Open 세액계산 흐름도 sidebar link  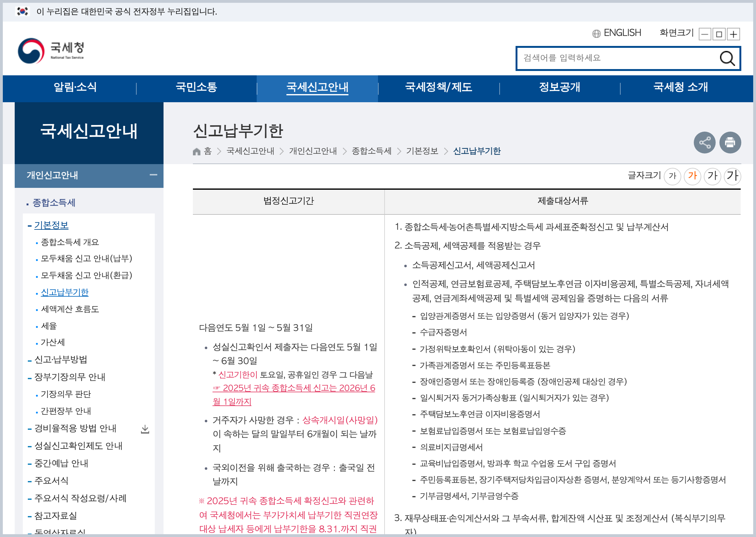(x=70, y=309)
